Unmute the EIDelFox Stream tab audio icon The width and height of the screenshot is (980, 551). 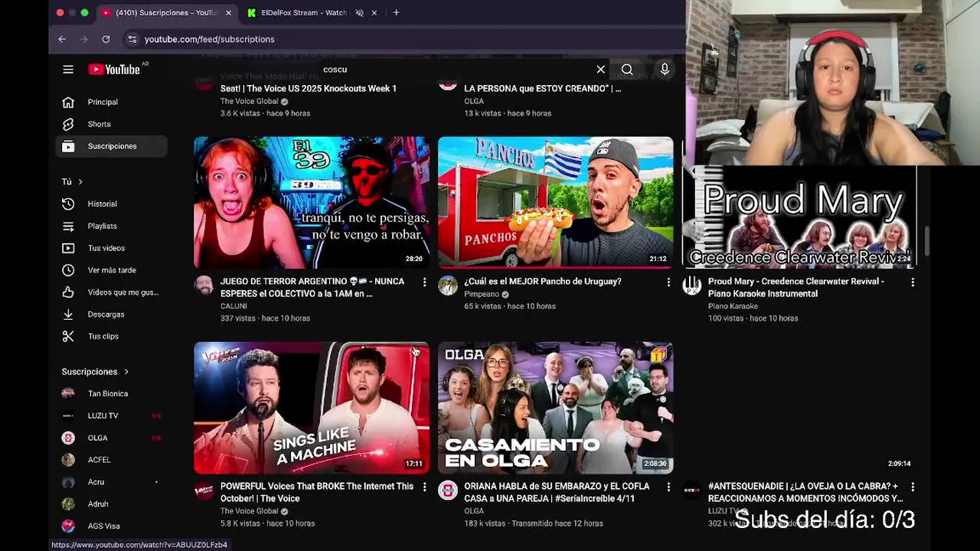(359, 13)
